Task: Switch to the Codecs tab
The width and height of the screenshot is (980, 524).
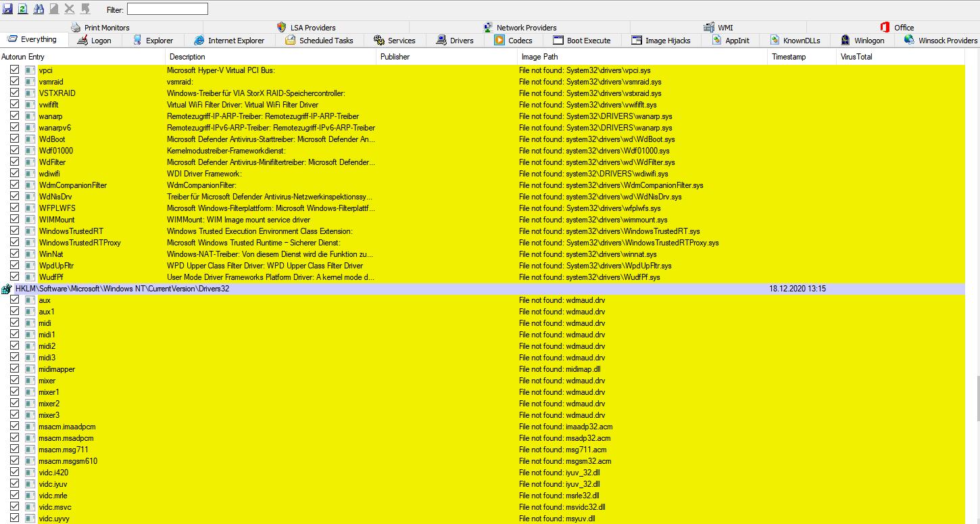Action: pyautogui.click(x=514, y=41)
